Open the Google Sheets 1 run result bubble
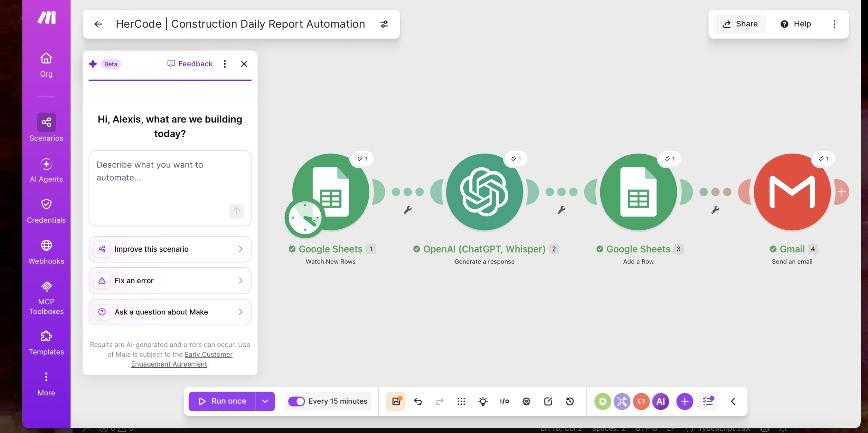868x433 pixels. point(362,158)
